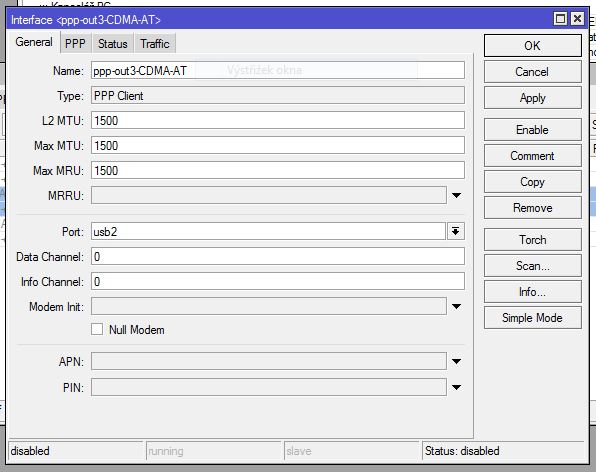Maximize the Interface window icon
596x472 pixels.
pos(560,19)
